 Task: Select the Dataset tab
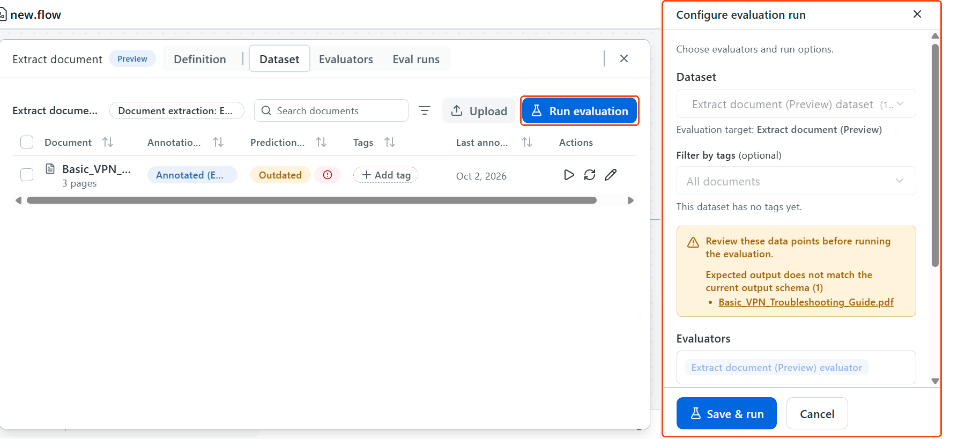coord(279,59)
